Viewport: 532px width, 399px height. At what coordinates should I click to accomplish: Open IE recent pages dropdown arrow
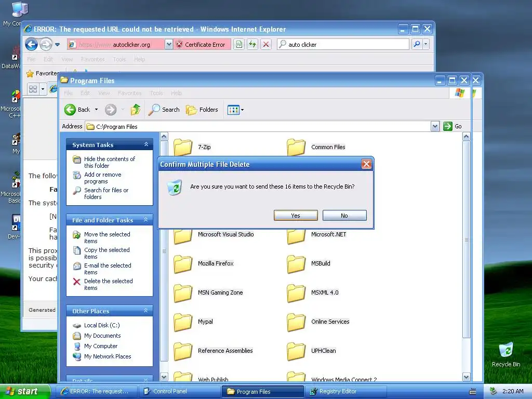57,45
